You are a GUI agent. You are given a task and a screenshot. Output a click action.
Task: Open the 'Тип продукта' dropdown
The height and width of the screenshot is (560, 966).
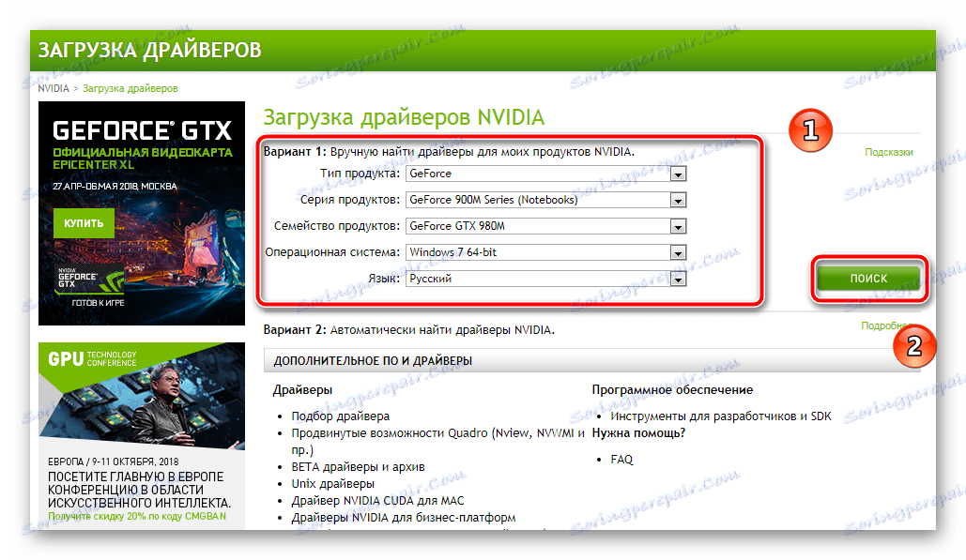tap(678, 174)
